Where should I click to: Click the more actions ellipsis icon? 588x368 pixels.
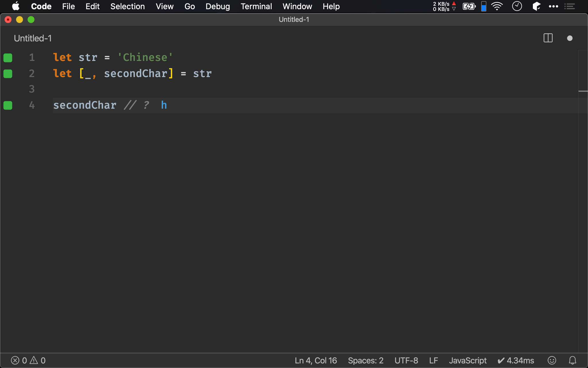[553, 6]
